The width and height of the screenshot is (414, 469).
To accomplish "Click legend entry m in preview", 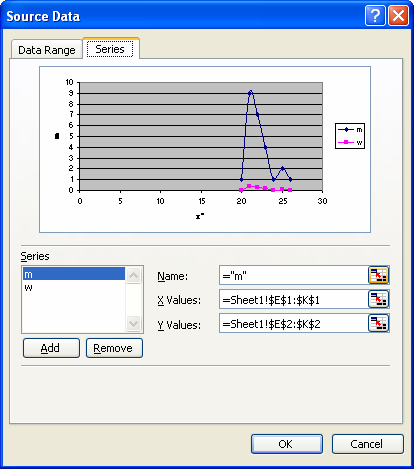I will (350, 129).
